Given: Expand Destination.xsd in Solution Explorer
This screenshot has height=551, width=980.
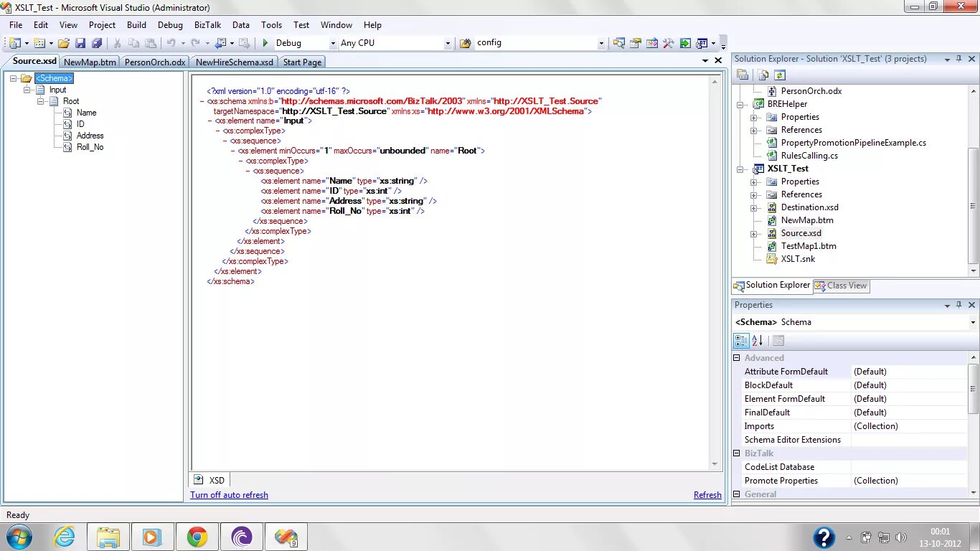Looking at the screenshot, I should 754,207.
